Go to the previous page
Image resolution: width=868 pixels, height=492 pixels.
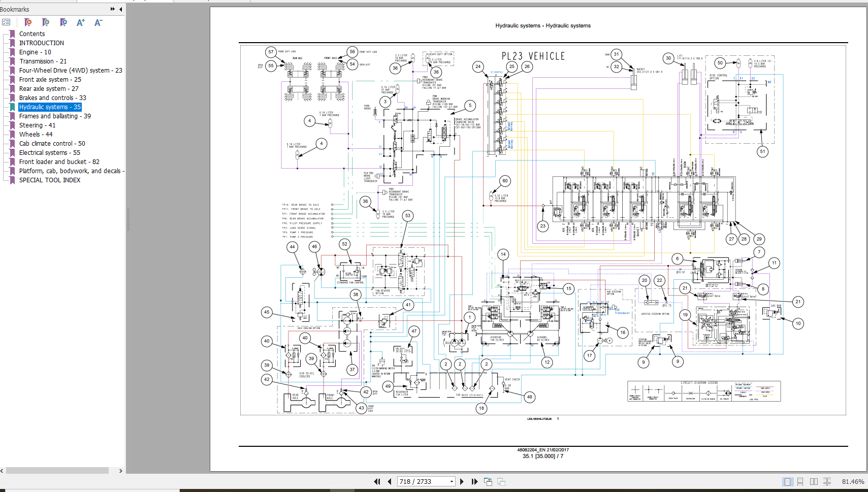click(390, 481)
